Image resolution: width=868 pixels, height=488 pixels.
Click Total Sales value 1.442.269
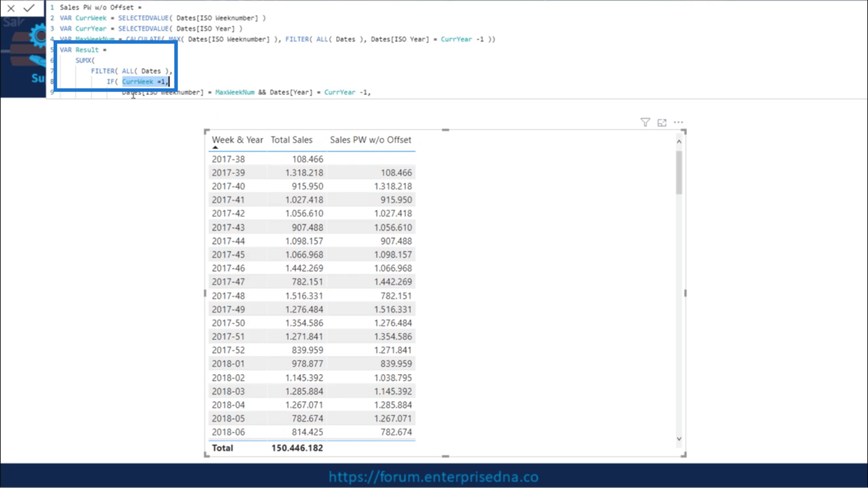tap(304, 268)
